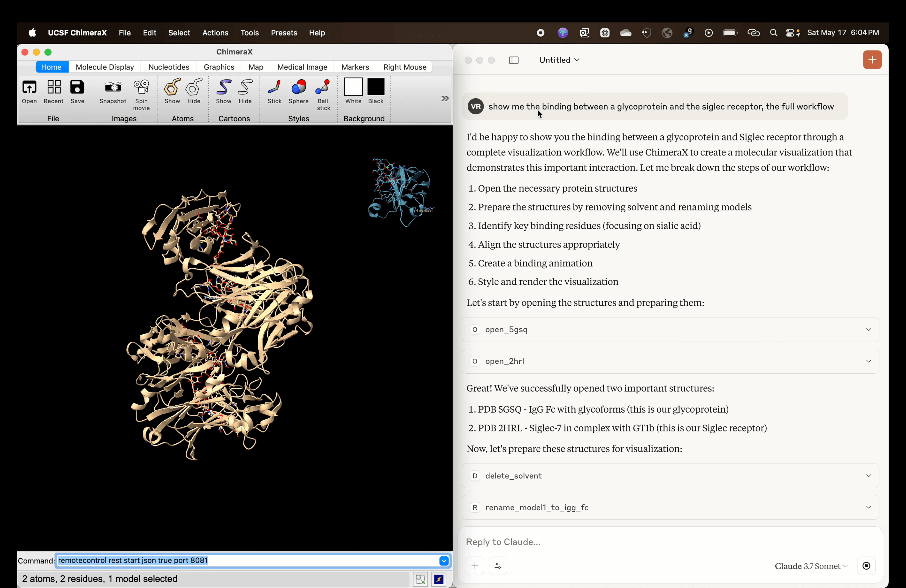This screenshot has height=588, width=906.
Task: Select the Home tab
Action: coord(52,67)
